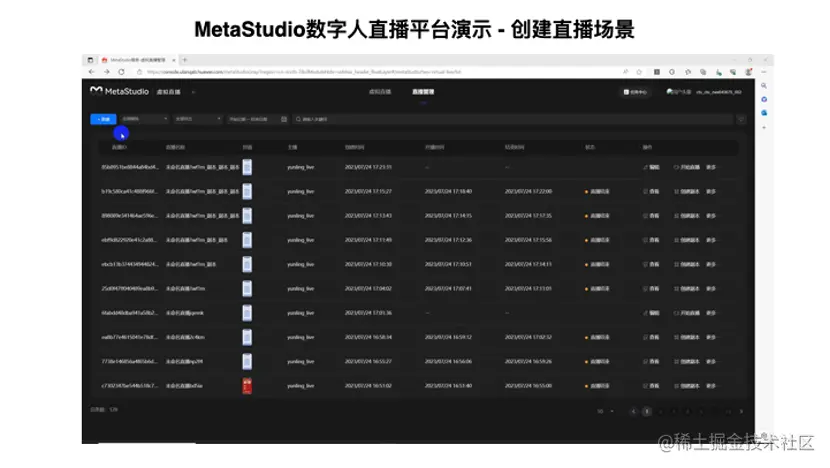Click Edit for the 17:23:11 row
Viewport: 830px width, 468px height.
[x=652, y=167]
